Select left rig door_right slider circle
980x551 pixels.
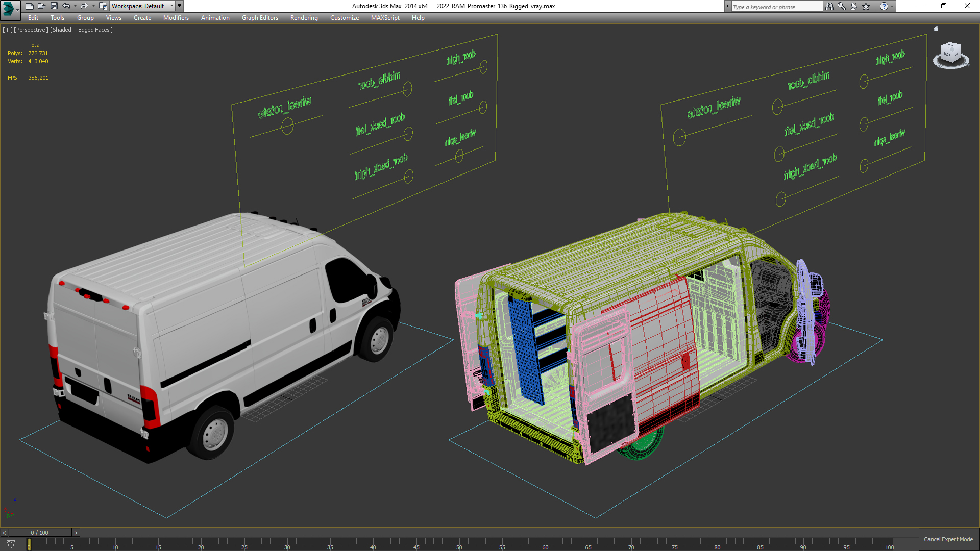[x=483, y=66]
